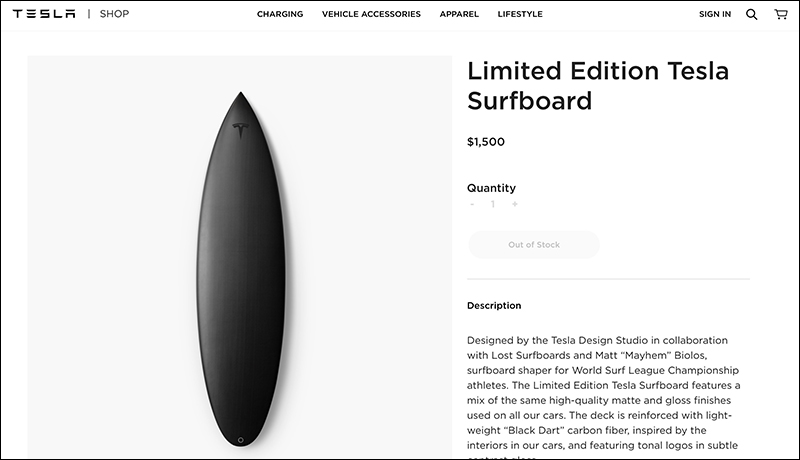Click the SIGN IN link
This screenshot has width=800, height=460.
(715, 14)
